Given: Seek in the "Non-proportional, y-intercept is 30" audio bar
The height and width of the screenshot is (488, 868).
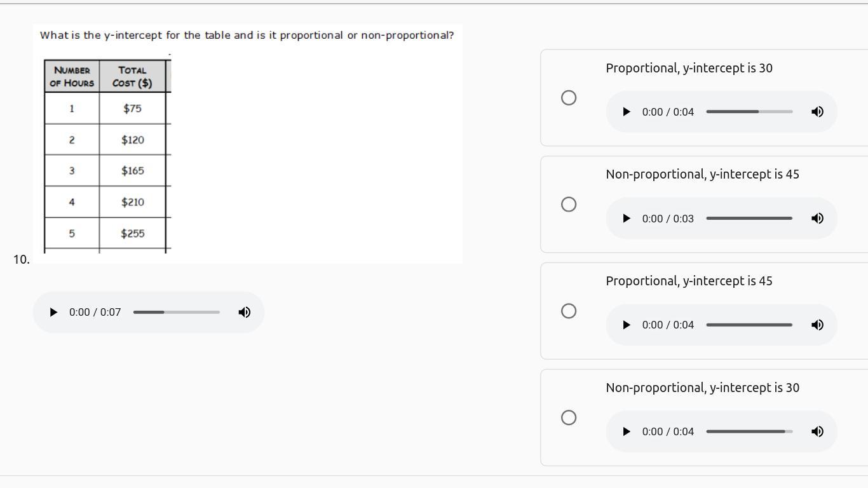Looking at the screenshot, I should pyautogui.click(x=749, y=431).
